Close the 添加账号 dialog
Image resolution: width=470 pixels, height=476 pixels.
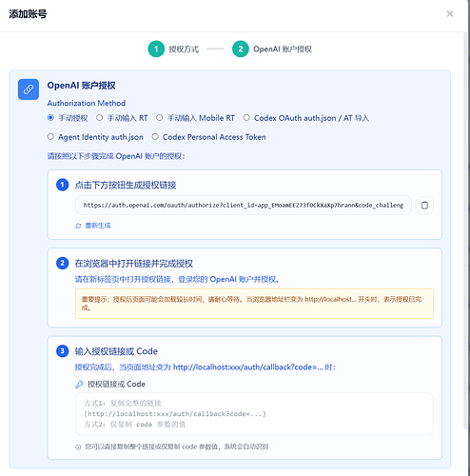(449, 13)
